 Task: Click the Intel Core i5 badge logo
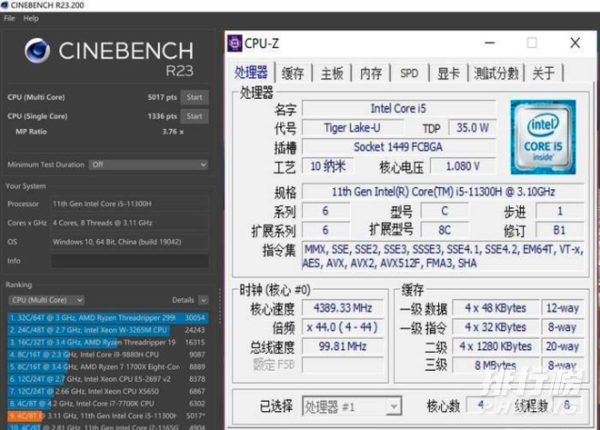tap(543, 137)
